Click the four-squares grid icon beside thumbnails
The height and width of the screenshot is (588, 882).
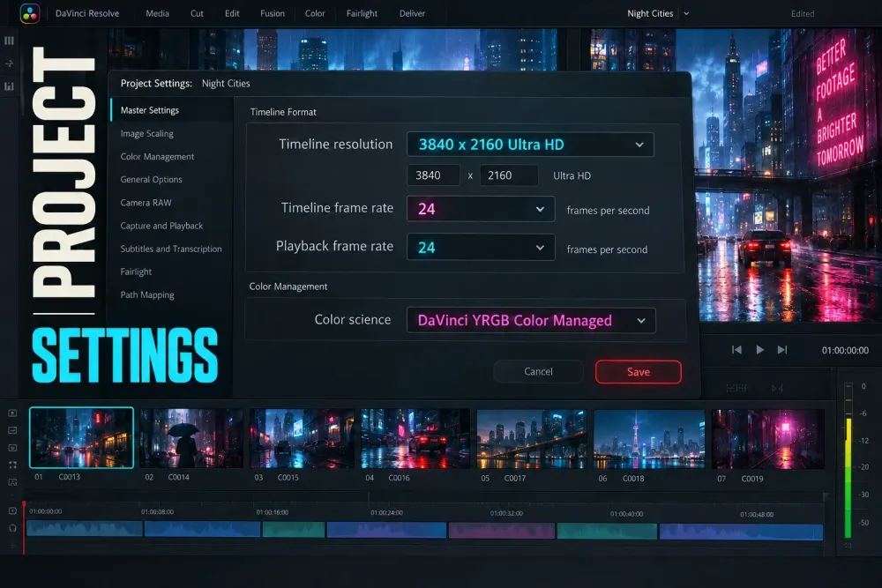12,465
